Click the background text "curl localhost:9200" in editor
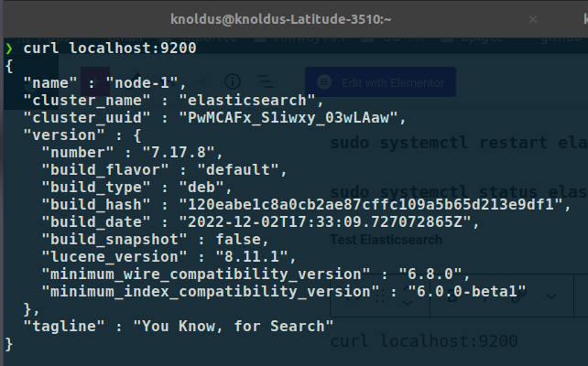This screenshot has width=588, height=366. 424,341
